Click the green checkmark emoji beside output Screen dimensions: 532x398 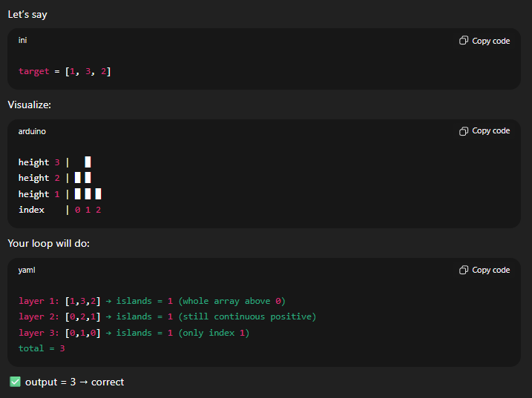(x=15, y=382)
